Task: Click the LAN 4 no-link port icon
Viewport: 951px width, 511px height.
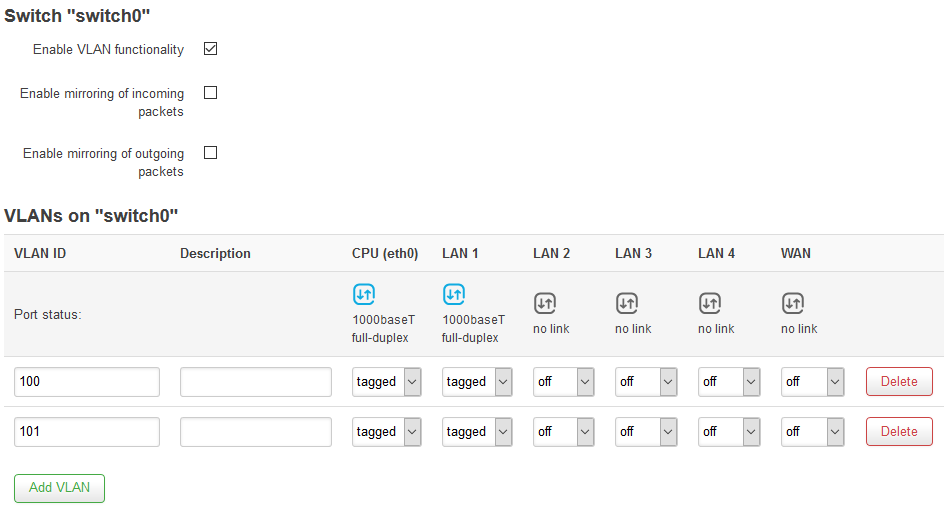Action: click(x=710, y=303)
